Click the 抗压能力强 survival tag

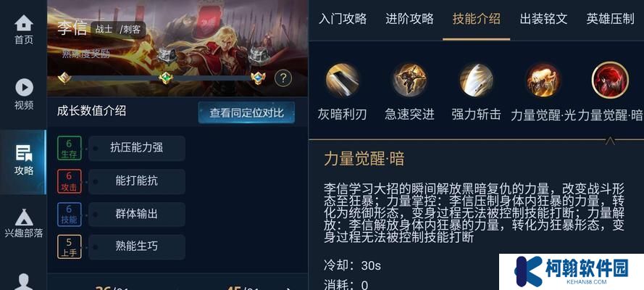click(137, 148)
